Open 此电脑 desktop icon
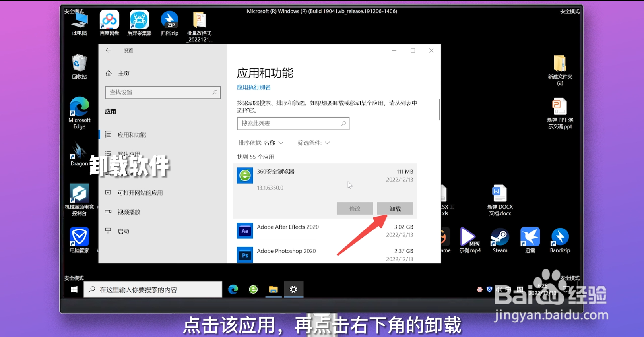The width and height of the screenshot is (644, 337). point(80,24)
